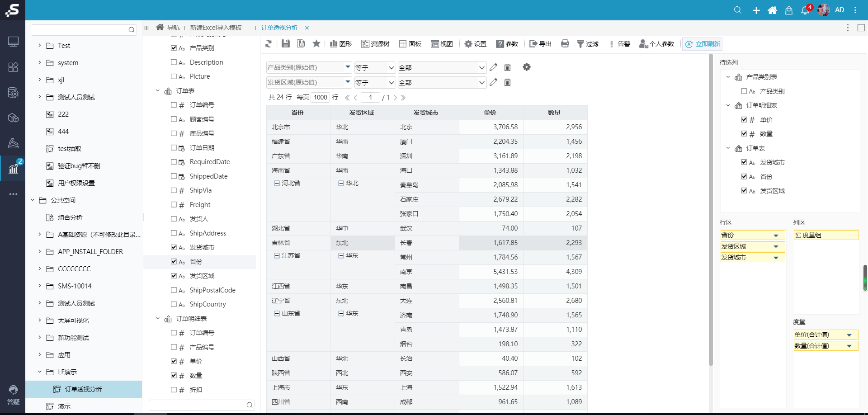This screenshot has height=415, width=868.
Task: Go to the home page icon
Action: pos(772,10)
